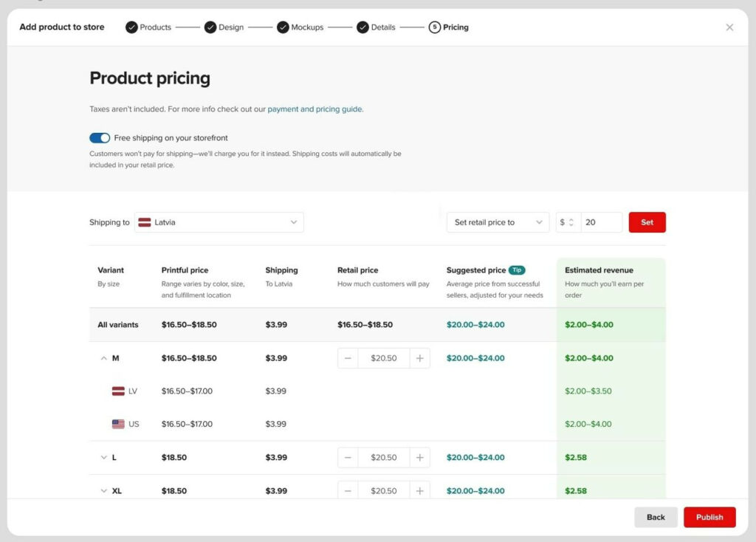
Task: Click the Tip badge next to Suggested price
Action: 517,270
